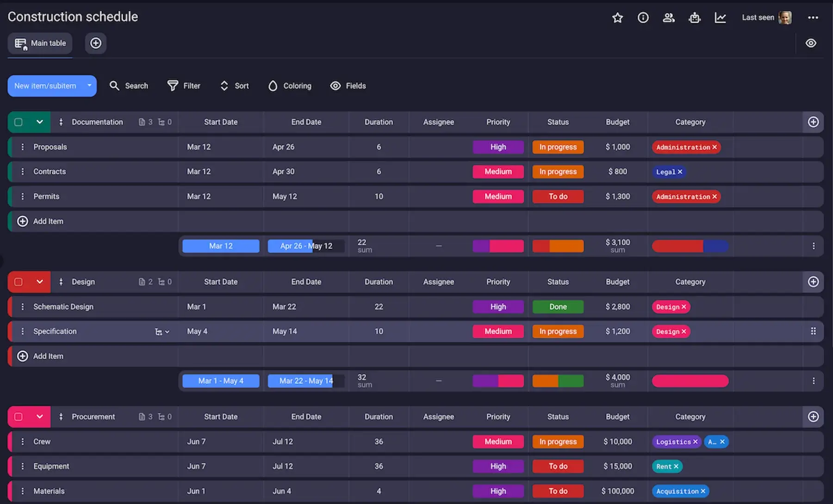
Task: Remove Design tag from Schematic Design
Action: pyautogui.click(x=684, y=307)
